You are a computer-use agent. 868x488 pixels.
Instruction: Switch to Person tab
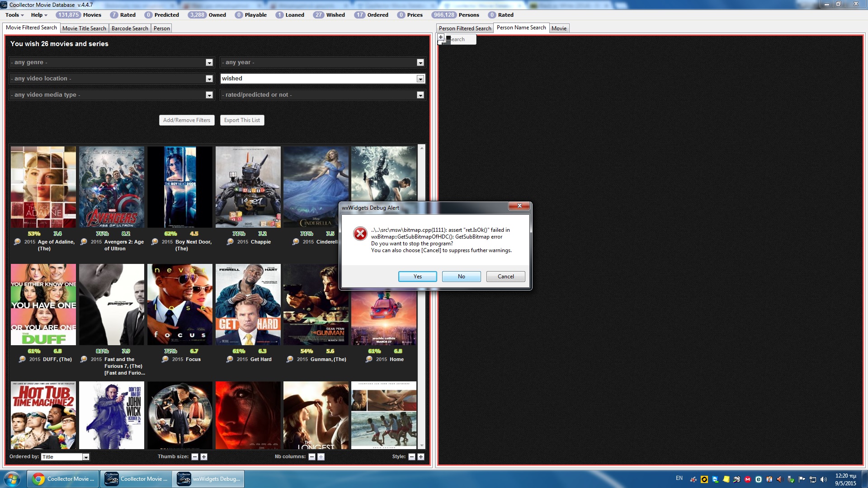pyautogui.click(x=162, y=28)
